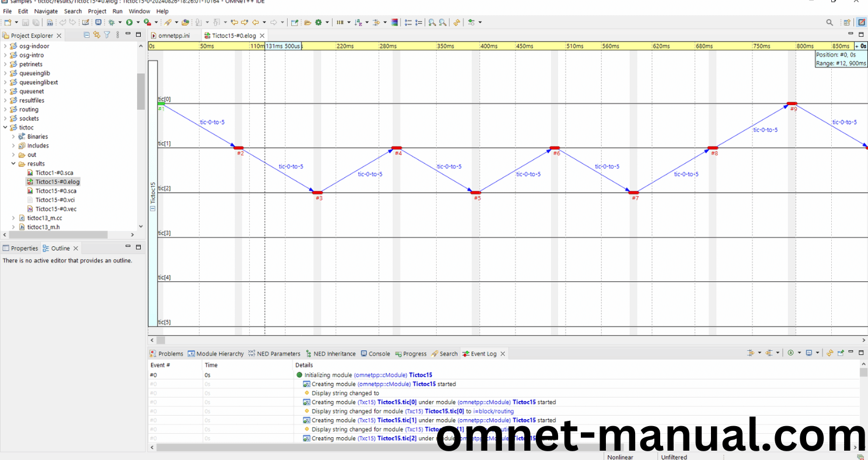
Task: Collapse the results folder in tree
Action: [x=14, y=164]
